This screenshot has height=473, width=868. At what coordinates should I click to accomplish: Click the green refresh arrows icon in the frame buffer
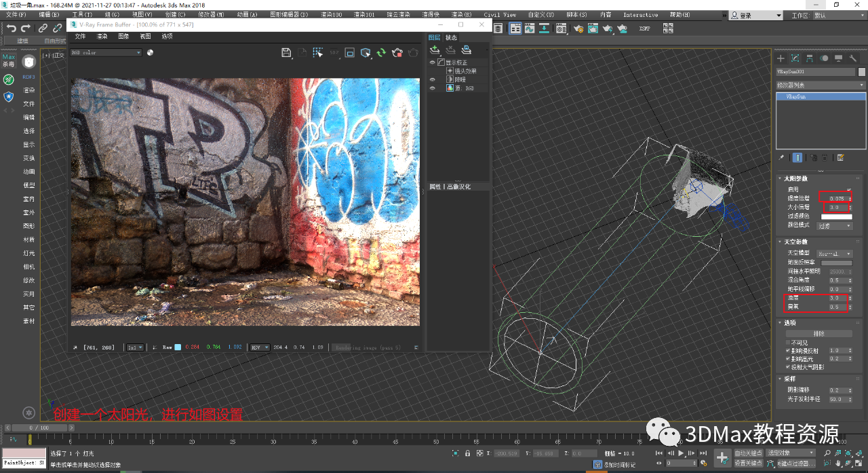(x=382, y=53)
